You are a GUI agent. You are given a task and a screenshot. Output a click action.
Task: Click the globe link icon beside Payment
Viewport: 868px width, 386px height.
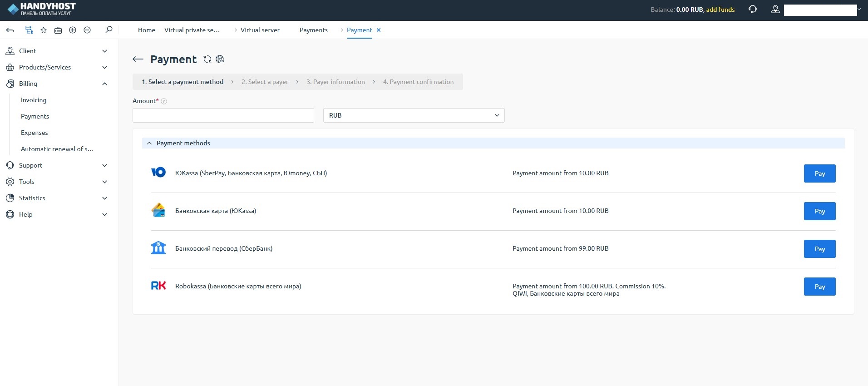[220, 59]
